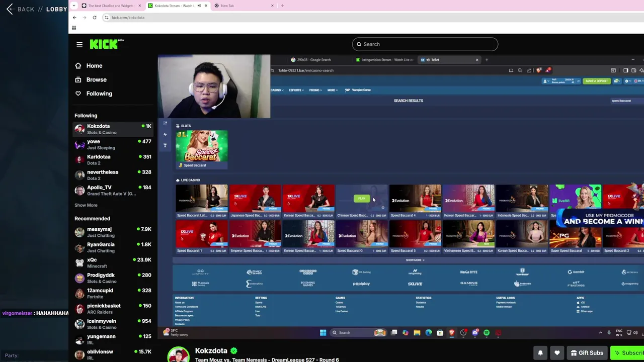The height and width of the screenshot is (362, 644).
Task: Click the browser Forward arrow
Action: point(84,18)
